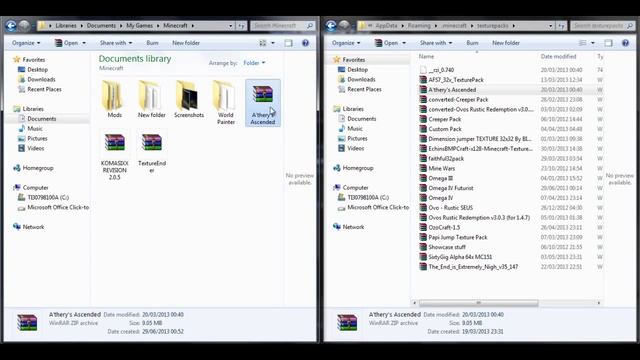
Task: Expand view options arrow in left window
Action: tap(273, 43)
